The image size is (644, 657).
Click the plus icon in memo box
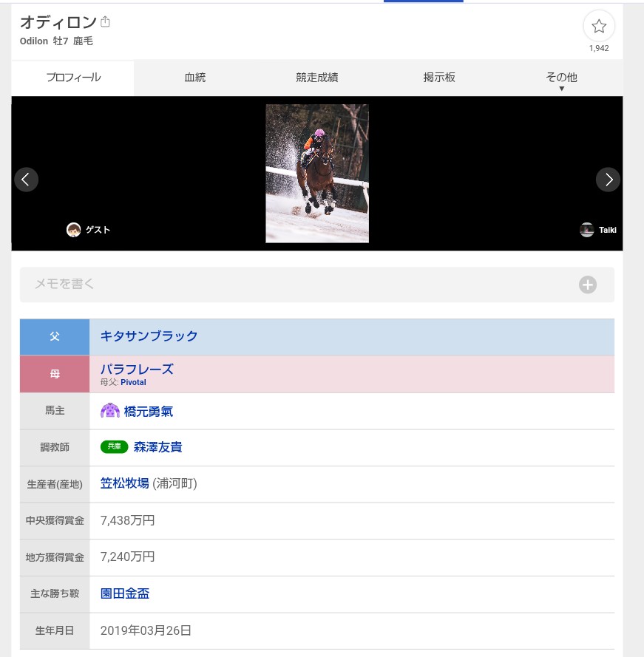(587, 285)
